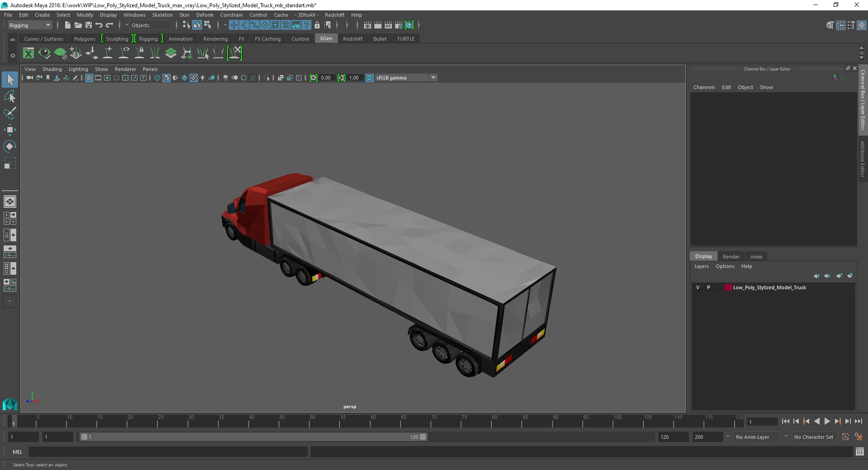Switch to the Render layer tab
This screenshot has width=868, height=470.
(731, 257)
